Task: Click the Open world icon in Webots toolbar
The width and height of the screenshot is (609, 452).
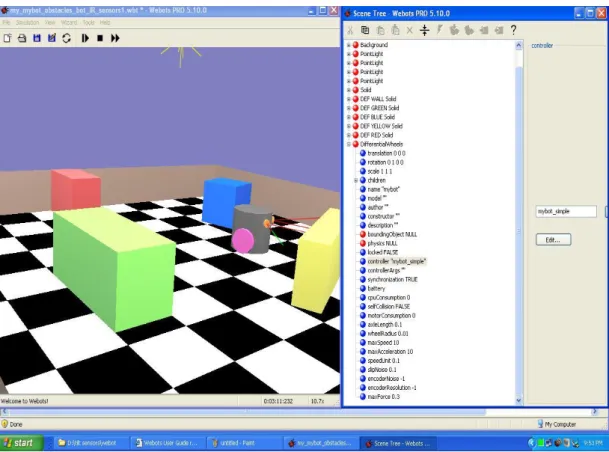Action: tap(22, 38)
